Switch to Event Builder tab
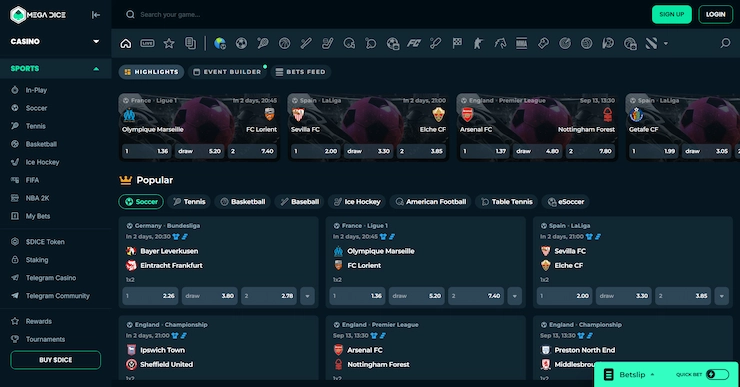740x387 pixels. pos(227,72)
